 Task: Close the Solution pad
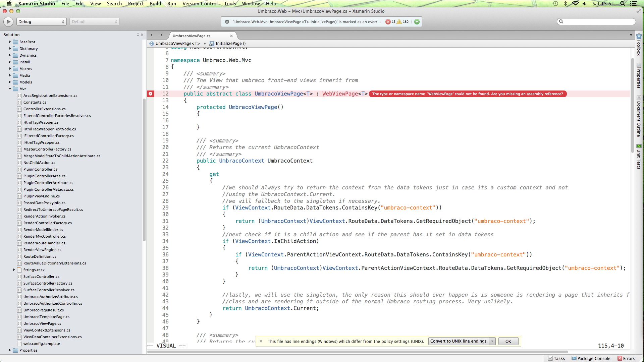[x=142, y=35]
